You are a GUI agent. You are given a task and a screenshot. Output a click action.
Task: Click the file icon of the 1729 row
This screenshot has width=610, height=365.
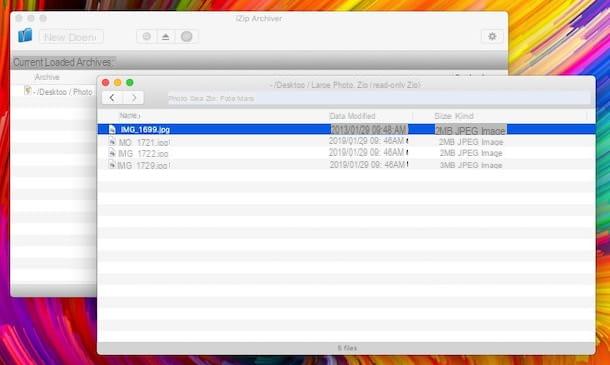pyautogui.click(x=112, y=165)
